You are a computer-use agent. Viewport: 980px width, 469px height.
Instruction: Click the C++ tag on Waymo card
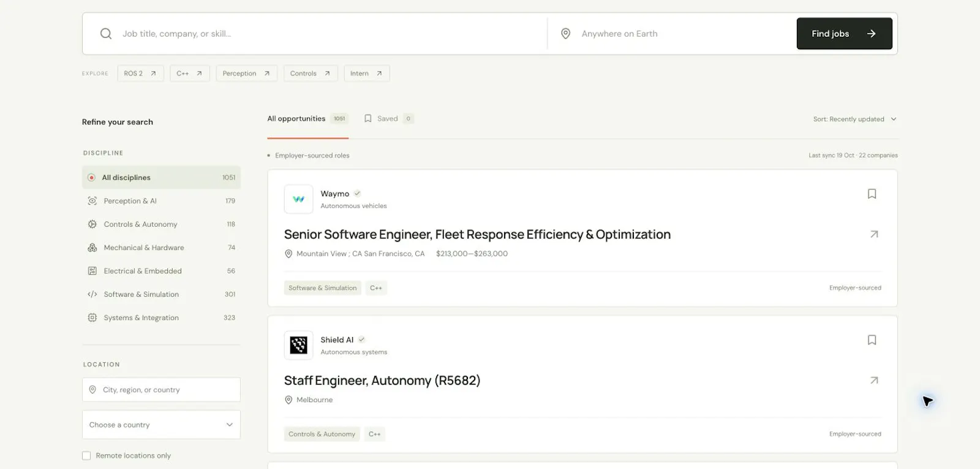376,288
